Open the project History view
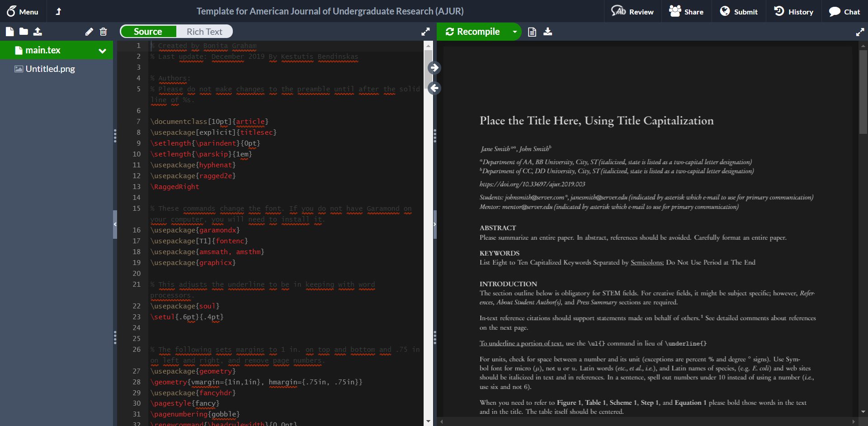The width and height of the screenshot is (868, 426). pos(794,11)
